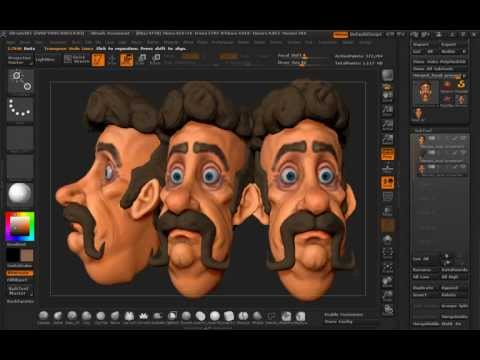Toggle the orange Persp perspective button
This screenshot has width=480, height=360.
pyautogui.click(x=387, y=154)
